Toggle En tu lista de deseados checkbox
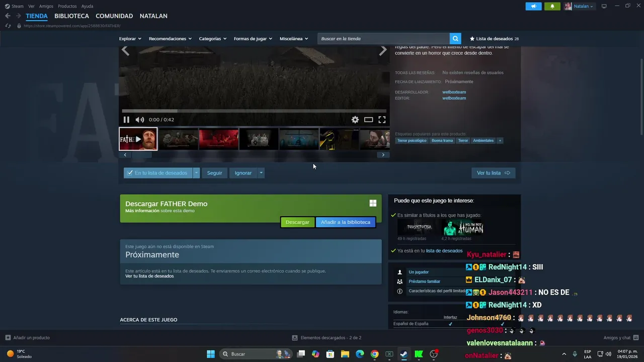The image size is (644, 362). 130,173
